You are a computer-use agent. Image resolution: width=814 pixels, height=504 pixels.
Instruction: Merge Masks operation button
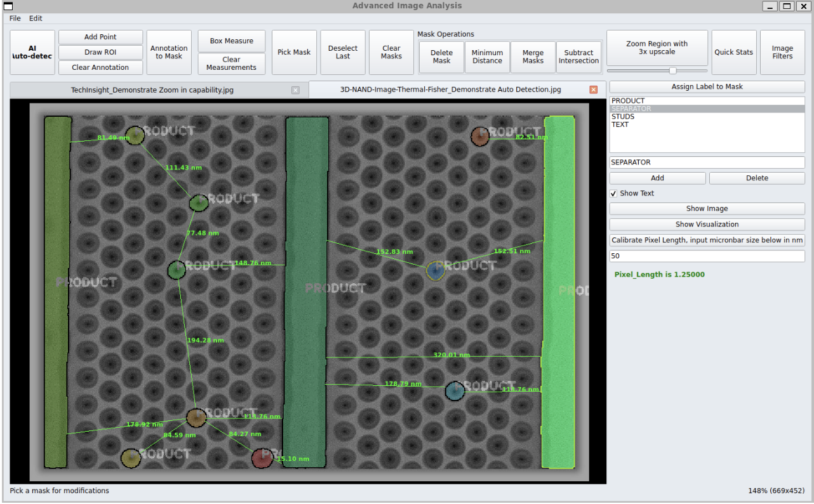pyautogui.click(x=533, y=57)
